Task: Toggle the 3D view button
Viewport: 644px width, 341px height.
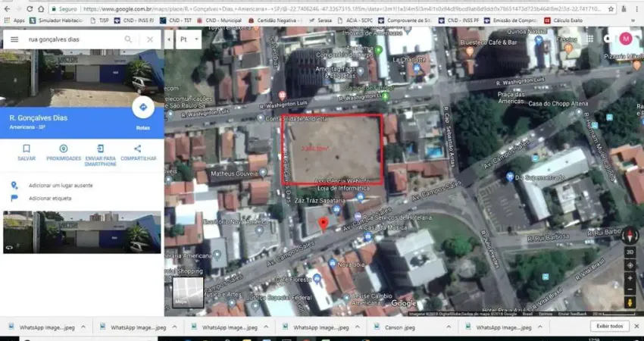Action: 630,252
